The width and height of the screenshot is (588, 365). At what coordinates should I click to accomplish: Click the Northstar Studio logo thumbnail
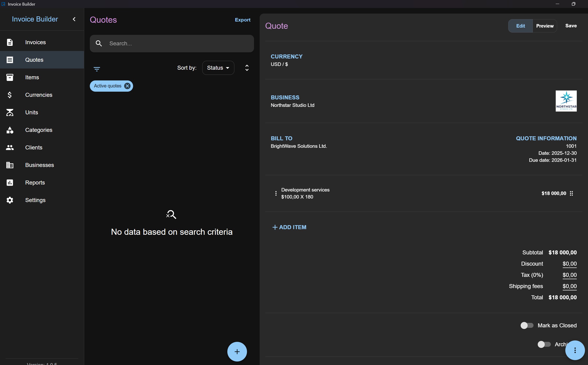point(566,101)
